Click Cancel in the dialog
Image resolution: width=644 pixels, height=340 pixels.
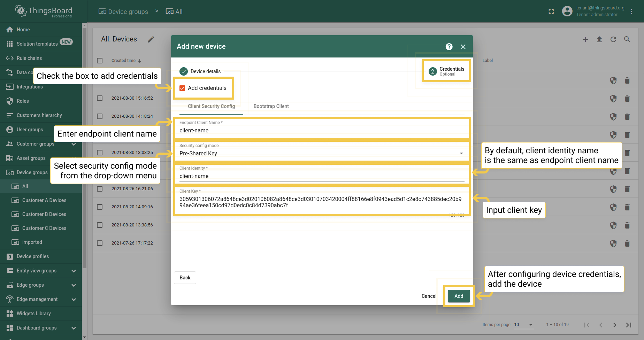pos(429,296)
